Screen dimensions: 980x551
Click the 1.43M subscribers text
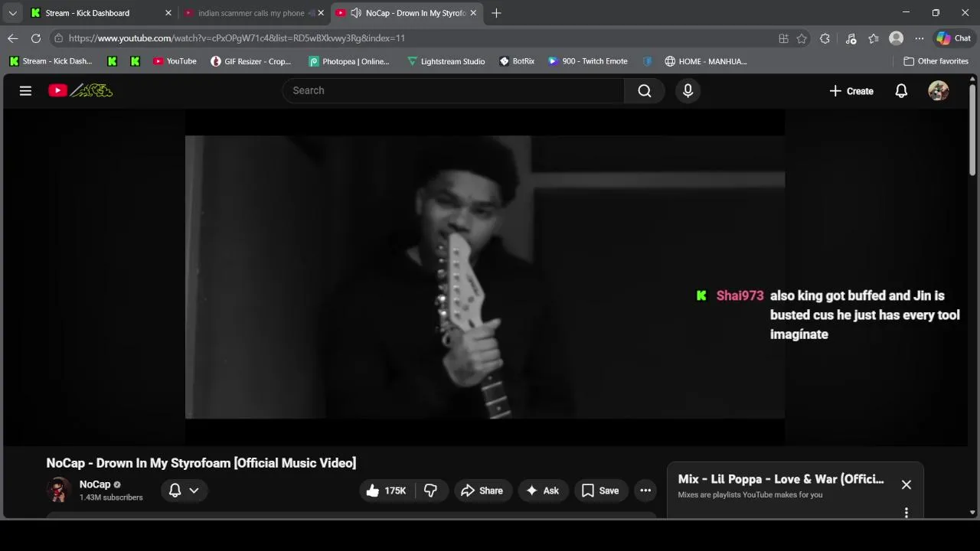pos(111,497)
